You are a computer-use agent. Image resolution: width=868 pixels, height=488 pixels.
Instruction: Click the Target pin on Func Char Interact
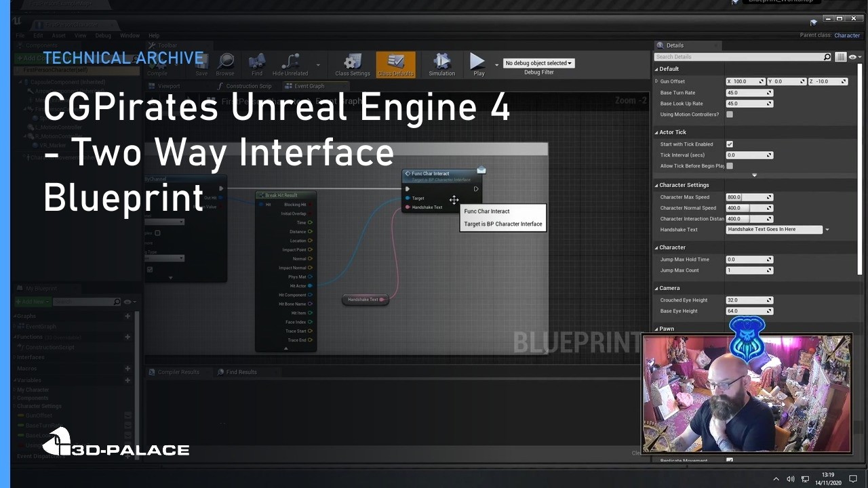tap(408, 198)
